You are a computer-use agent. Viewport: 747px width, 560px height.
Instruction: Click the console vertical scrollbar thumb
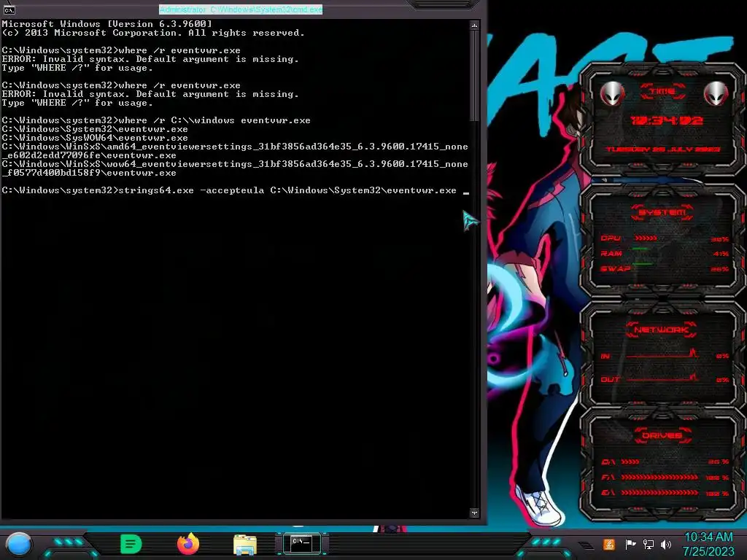(x=474, y=76)
